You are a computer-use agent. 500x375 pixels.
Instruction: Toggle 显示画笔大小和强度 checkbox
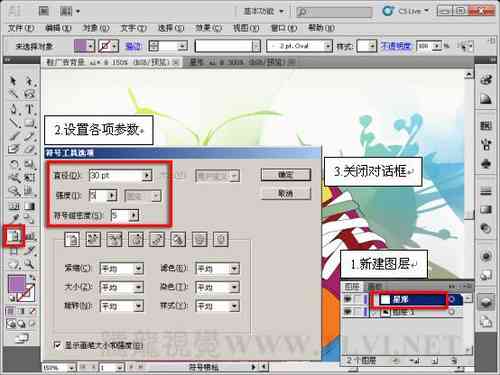[58, 345]
